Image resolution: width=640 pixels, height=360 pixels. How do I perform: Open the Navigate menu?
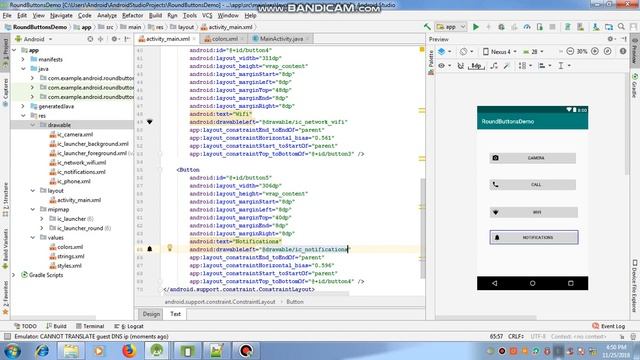coord(61,16)
